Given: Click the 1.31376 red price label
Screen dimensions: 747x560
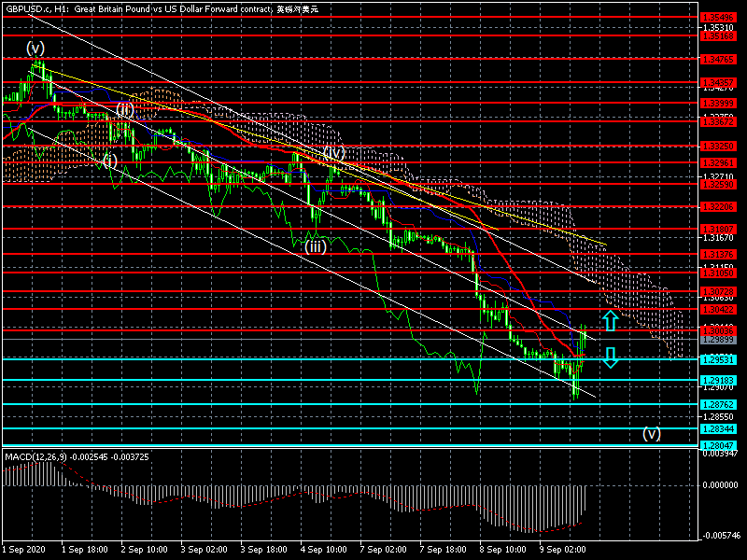Looking at the screenshot, I should 718,254.
